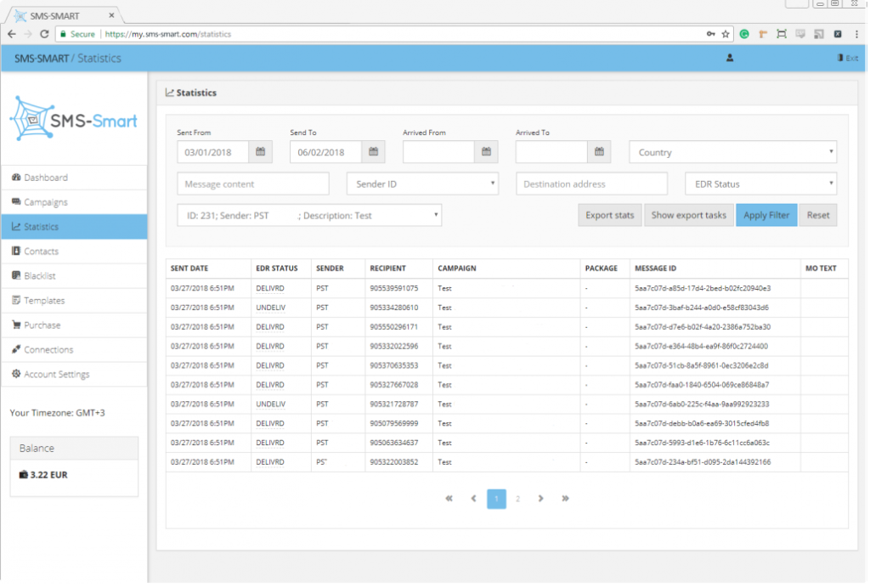Open Dashboard from the sidebar

tap(75, 178)
